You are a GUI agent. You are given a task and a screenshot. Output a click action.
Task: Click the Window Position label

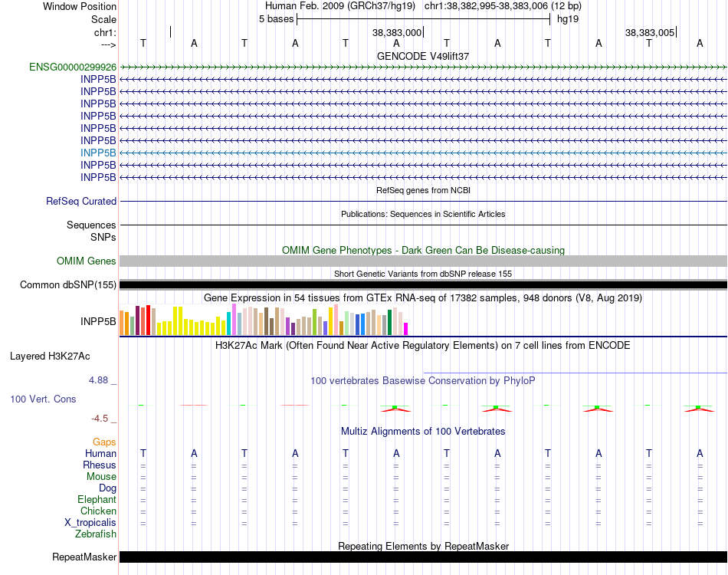pos(80,6)
